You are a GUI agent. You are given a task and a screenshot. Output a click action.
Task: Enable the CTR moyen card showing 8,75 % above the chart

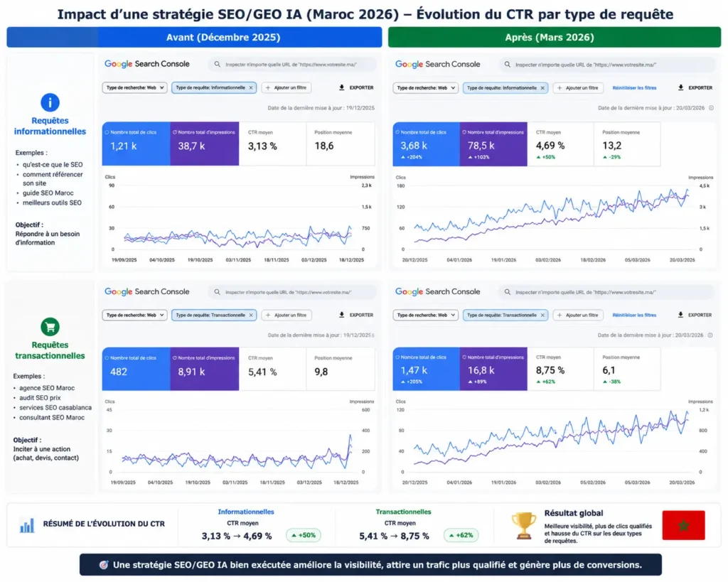[560, 369]
